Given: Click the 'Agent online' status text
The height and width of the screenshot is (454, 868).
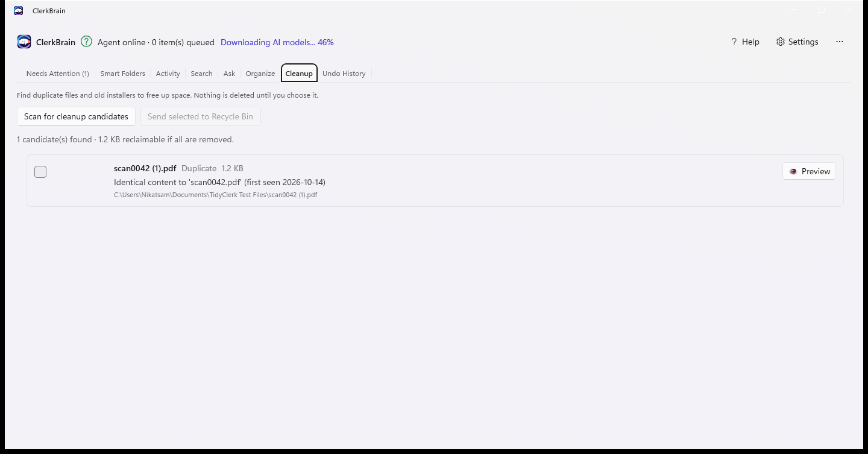Looking at the screenshot, I should point(156,42).
